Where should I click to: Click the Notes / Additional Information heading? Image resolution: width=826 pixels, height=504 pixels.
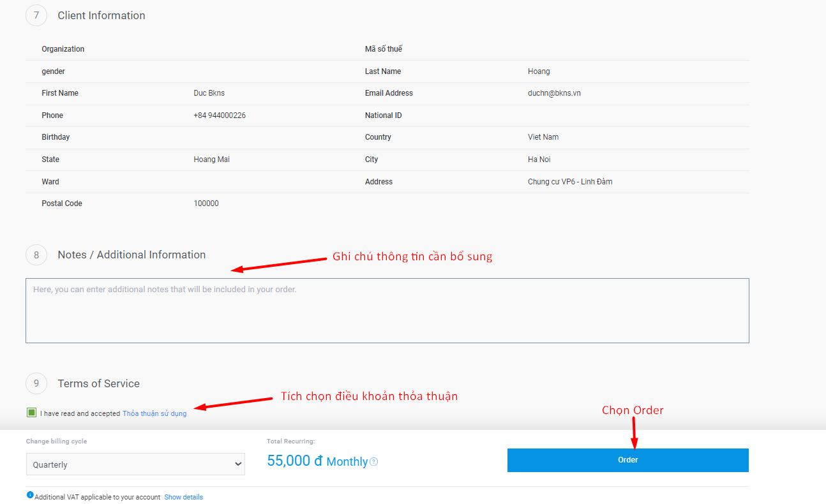pos(131,255)
